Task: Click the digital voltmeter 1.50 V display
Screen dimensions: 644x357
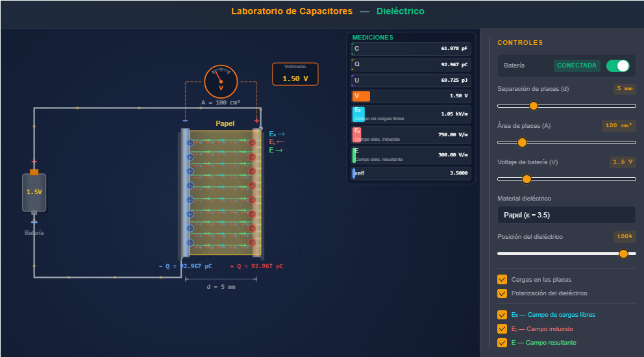Action: point(295,74)
